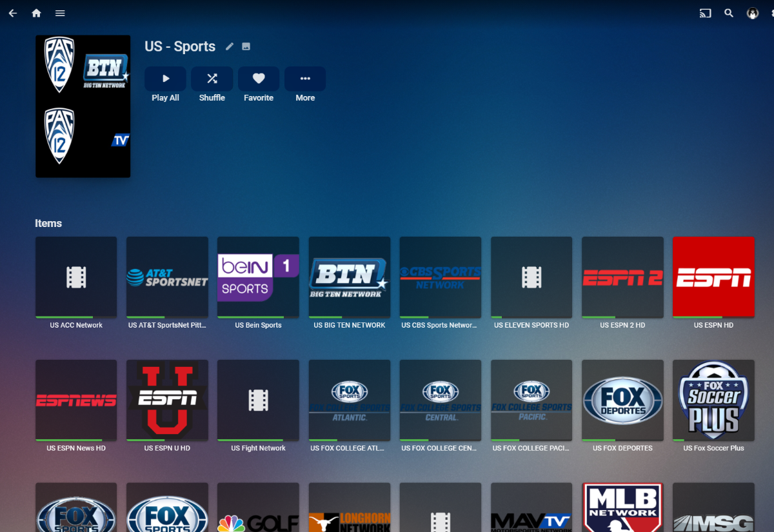The height and width of the screenshot is (532, 774).
Task: Click the US Fight Network title
Action: click(259, 448)
